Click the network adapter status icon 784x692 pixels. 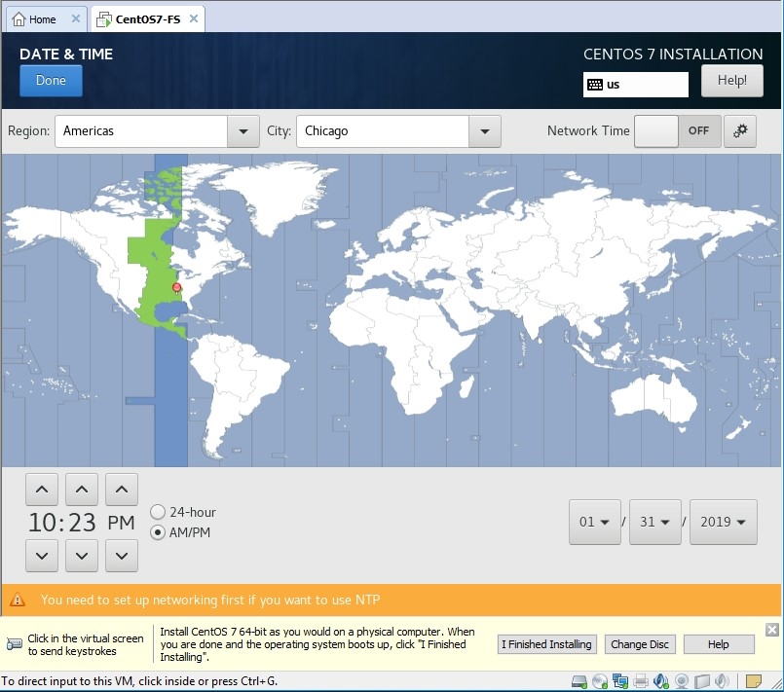(620, 681)
